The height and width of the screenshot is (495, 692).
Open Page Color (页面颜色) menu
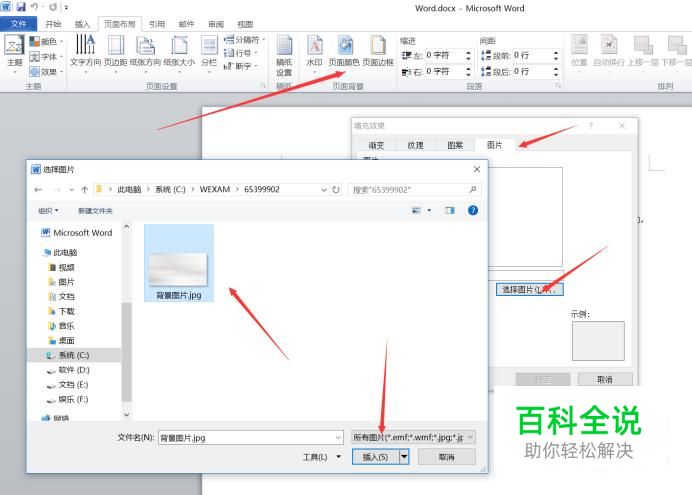[x=344, y=52]
